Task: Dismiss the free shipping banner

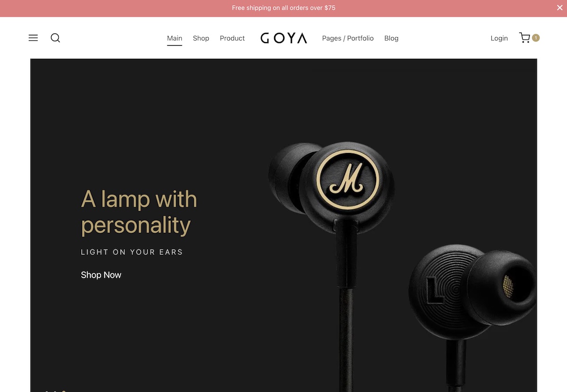Action: [x=560, y=8]
